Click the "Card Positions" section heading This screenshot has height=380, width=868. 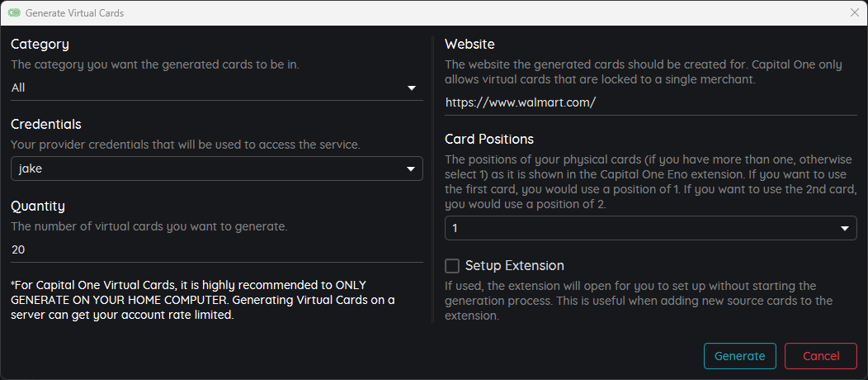click(x=489, y=139)
